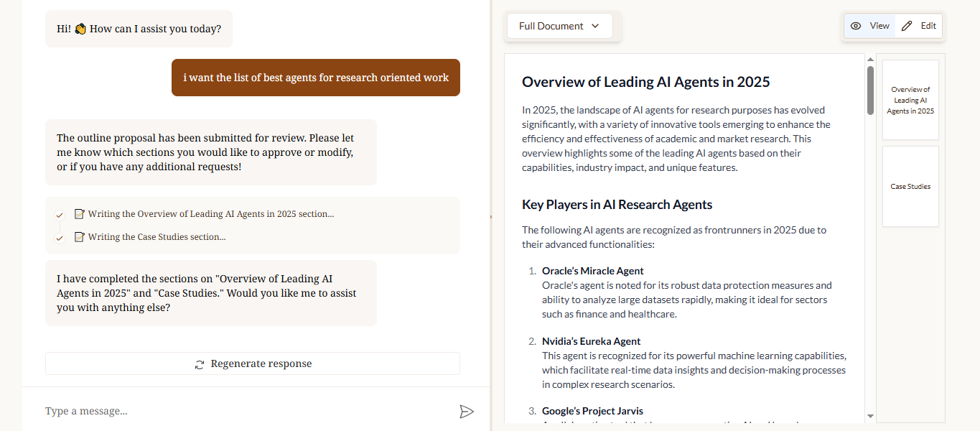The width and height of the screenshot is (980, 431).
Task: Click the document scrollbar up arrow
Action: (x=870, y=59)
